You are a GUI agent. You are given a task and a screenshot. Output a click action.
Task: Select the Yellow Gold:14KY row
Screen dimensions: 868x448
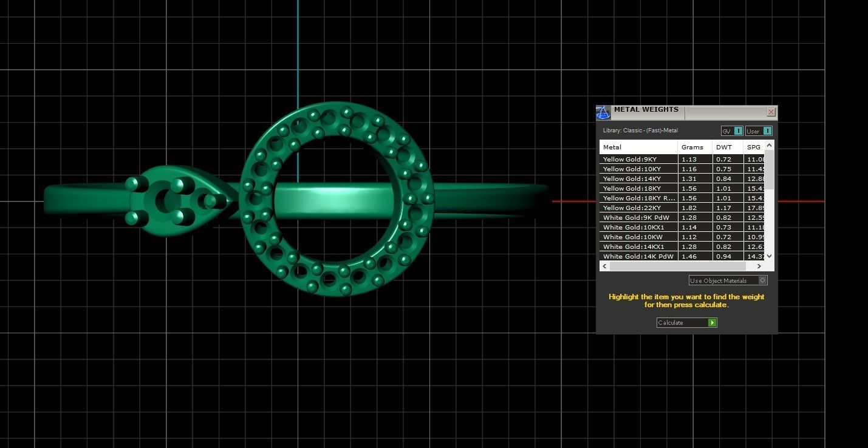(x=682, y=178)
